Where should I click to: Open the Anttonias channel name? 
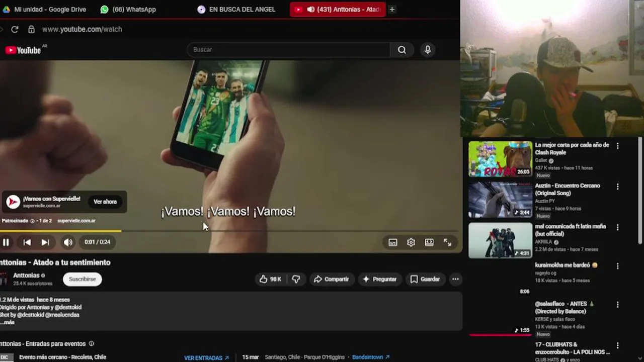click(26, 276)
